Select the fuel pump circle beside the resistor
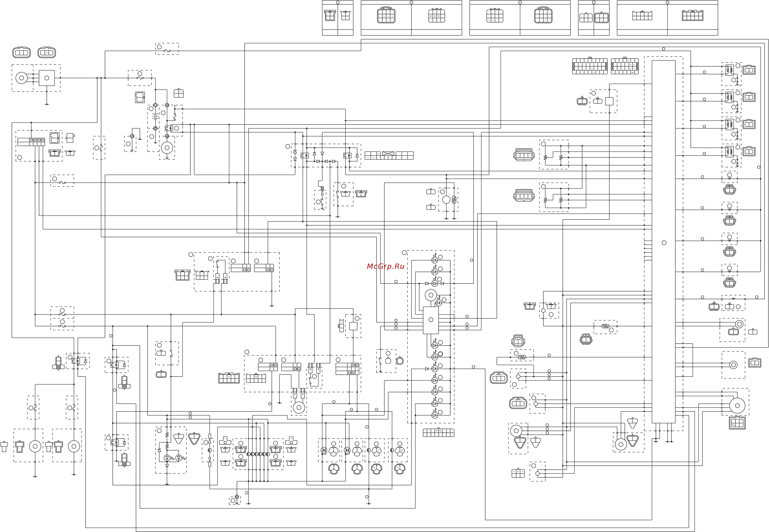This screenshot has height=532, width=769. 446,200
